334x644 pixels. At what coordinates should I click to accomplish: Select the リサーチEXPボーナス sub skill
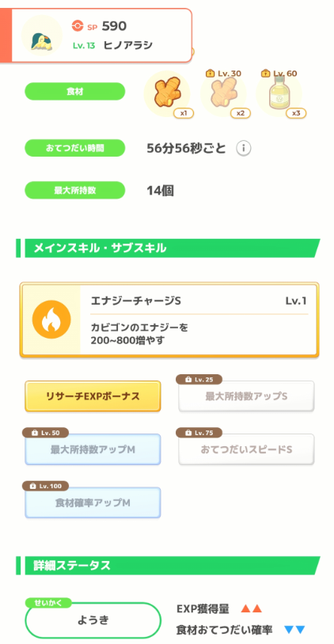pos(93,396)
